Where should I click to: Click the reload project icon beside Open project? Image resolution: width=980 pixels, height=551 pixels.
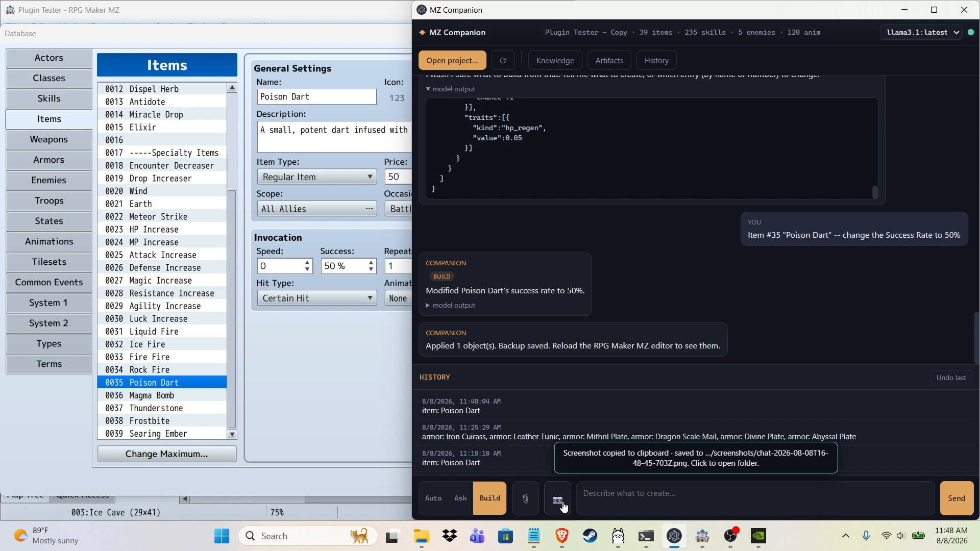coord(503,60)
